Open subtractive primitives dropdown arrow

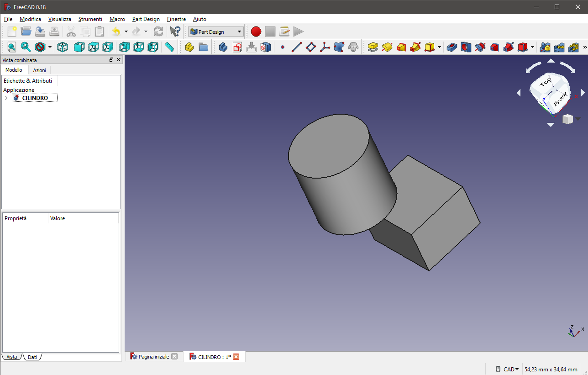coord(532,47)
